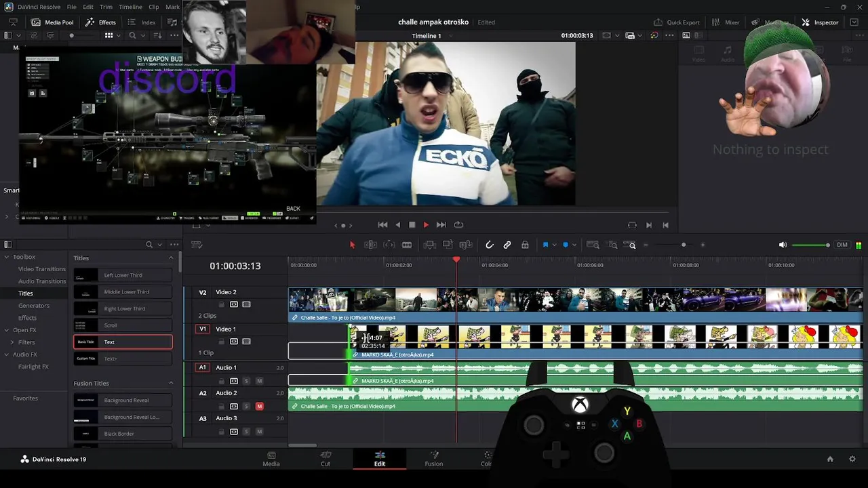Toggle auto track selector on Video 2

(x=234, y=304)
